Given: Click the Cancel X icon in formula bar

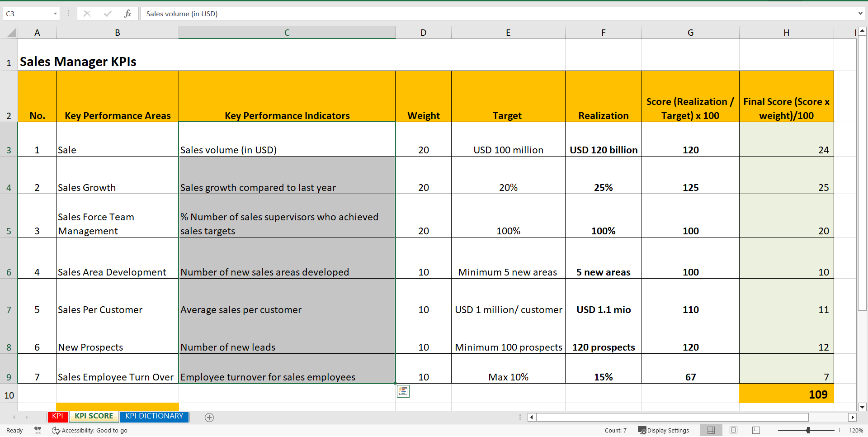Looking at the screenshot, I should coord(87,14).
